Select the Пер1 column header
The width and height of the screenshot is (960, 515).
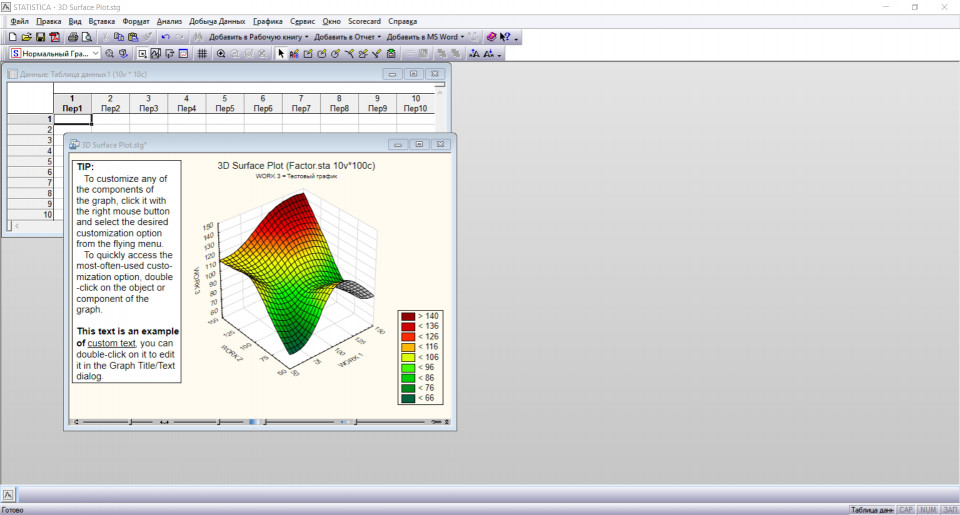(x=72, y=108)
